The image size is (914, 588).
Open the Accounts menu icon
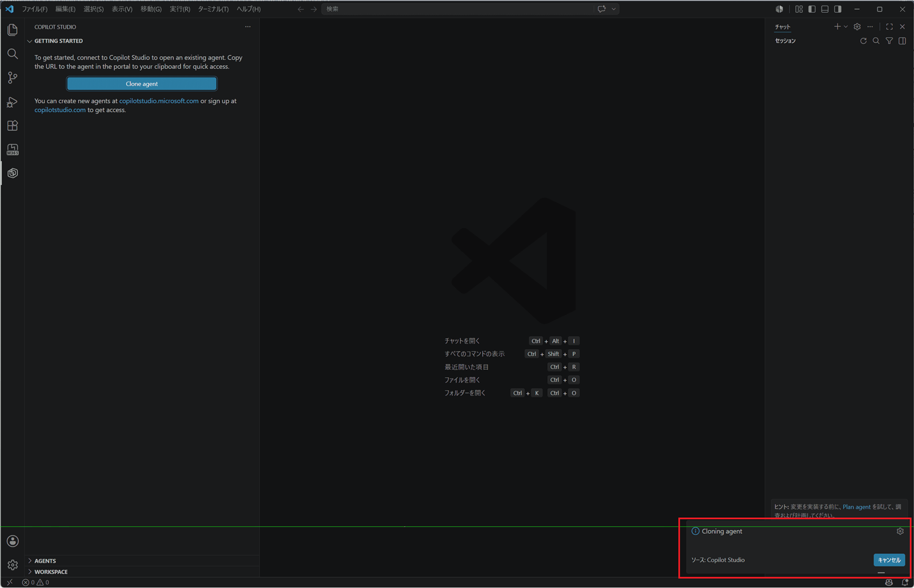(x=12, y=541)
